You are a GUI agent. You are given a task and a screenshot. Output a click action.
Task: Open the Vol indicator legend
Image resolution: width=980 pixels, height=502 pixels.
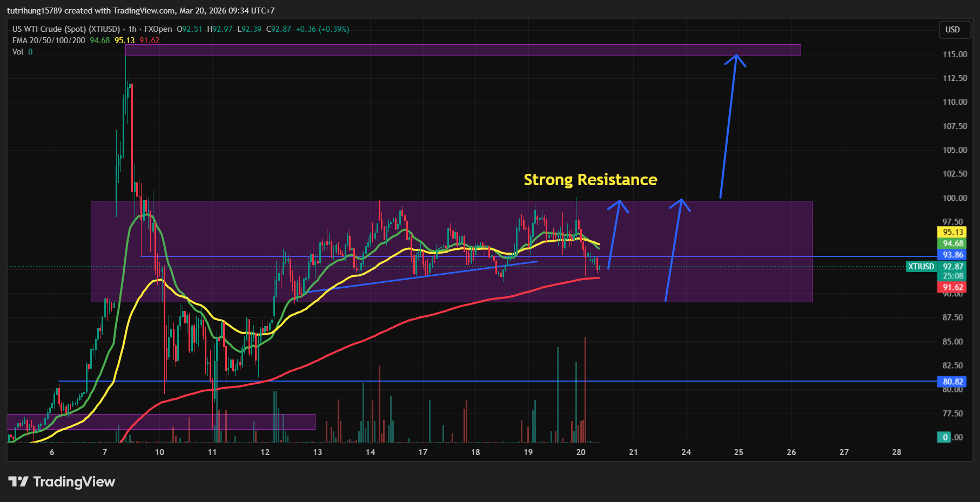click(18, 52)
